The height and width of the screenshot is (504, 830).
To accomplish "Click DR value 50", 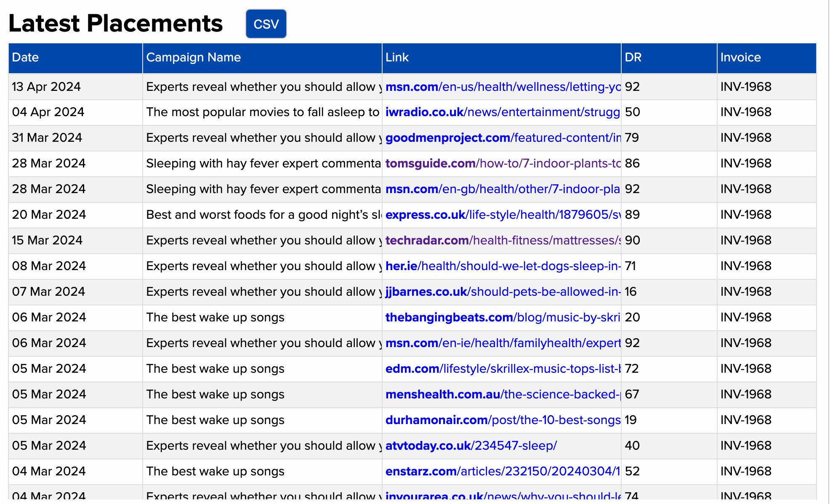I will pos(632,112).
